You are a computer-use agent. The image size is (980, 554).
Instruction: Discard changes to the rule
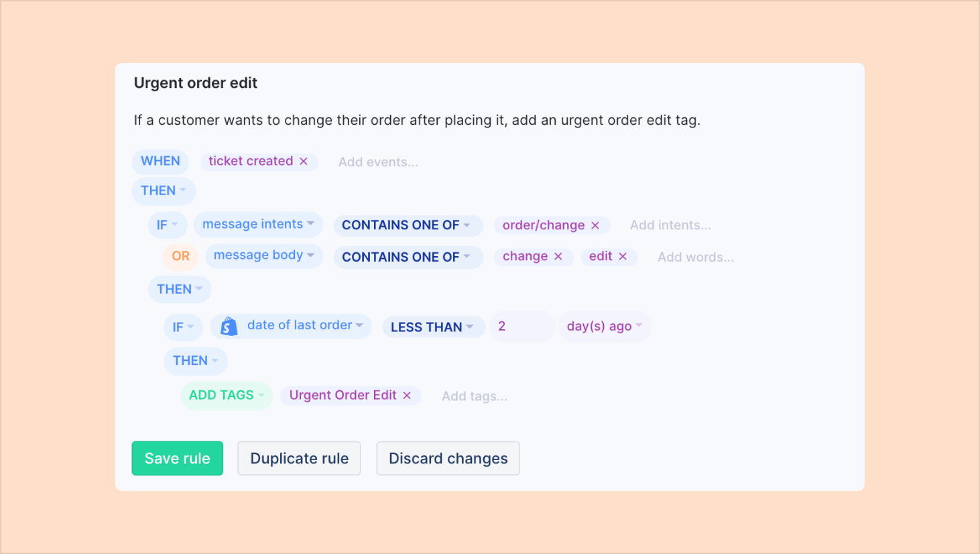point(448,458)
